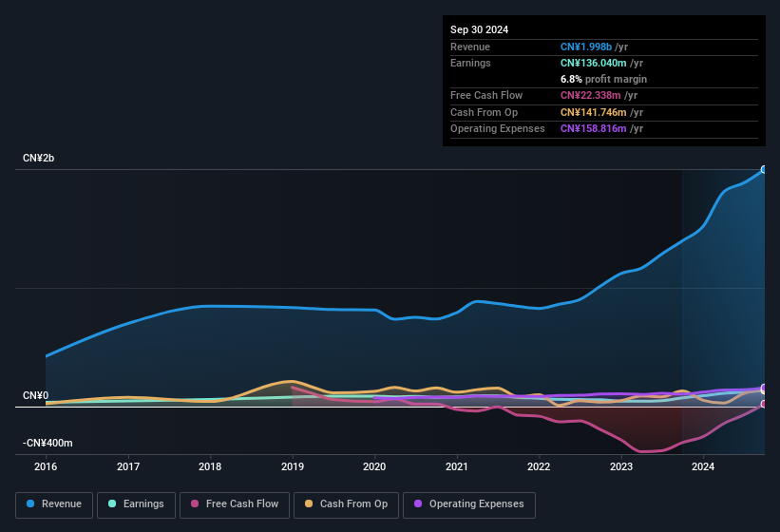This screenshot has height=532, width=780.
Task: Click the Free Cash Flow endpoint marker
Action: click(764, 404)
